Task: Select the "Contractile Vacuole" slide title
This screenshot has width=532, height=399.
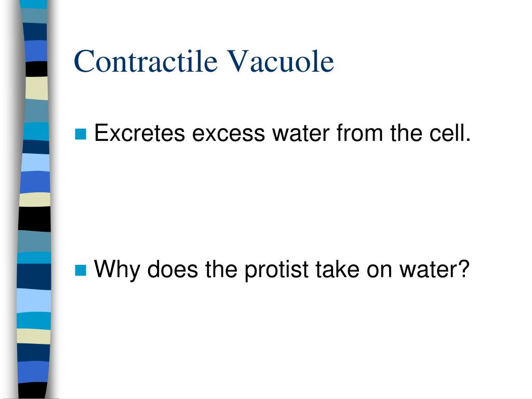Action: (x=204, y=61)
